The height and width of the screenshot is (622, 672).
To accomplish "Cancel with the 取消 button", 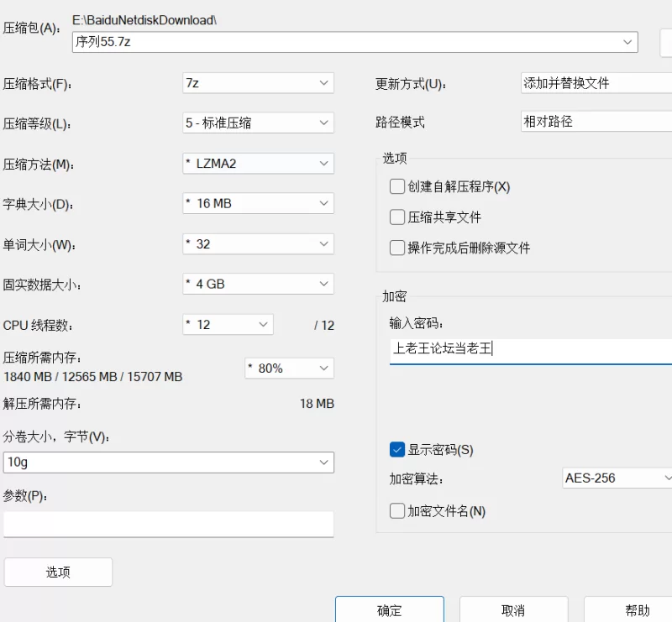I will point(513,610).
